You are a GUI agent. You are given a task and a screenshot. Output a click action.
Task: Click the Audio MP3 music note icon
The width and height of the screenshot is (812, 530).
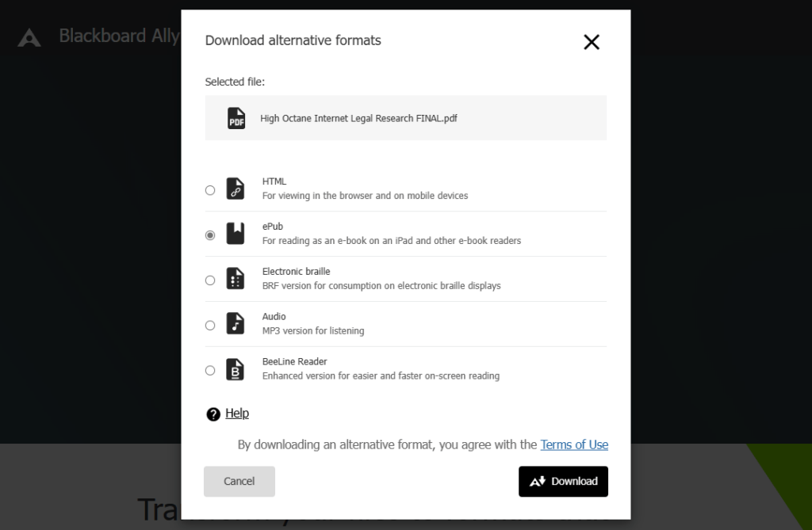pyautogui.click(x=236, y=325)
